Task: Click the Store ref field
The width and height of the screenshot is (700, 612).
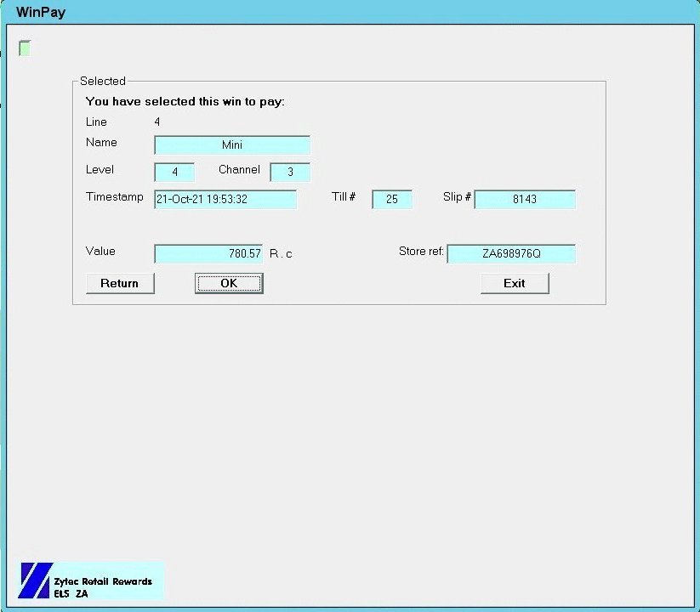Action: click(x=511, y=254)
